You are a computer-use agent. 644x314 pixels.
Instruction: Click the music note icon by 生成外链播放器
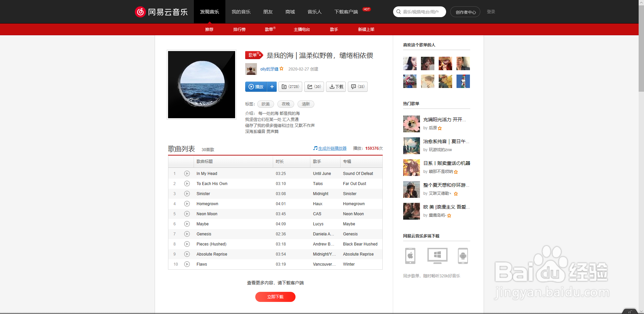(x=315, y=148)
